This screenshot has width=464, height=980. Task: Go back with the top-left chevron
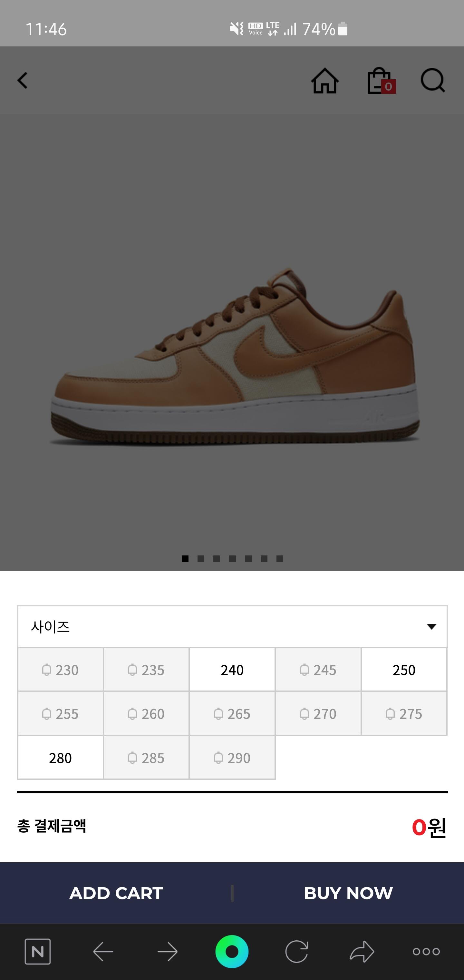tap(23, 81)
